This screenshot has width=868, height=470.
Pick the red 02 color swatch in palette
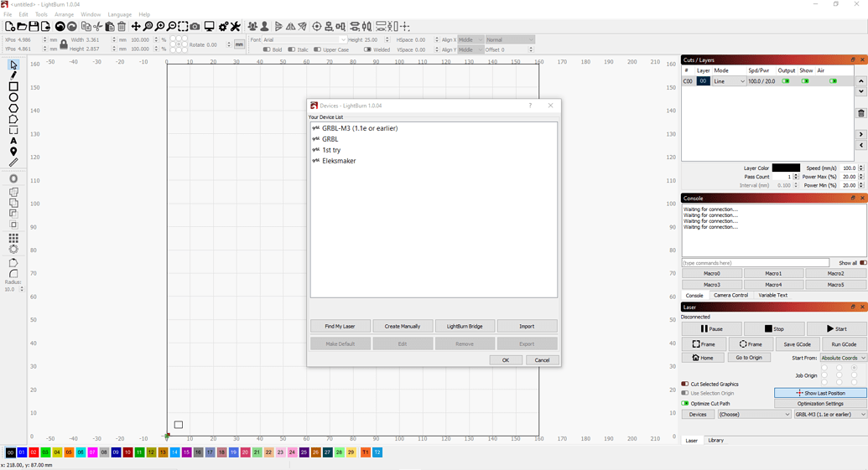pos(34,452)
